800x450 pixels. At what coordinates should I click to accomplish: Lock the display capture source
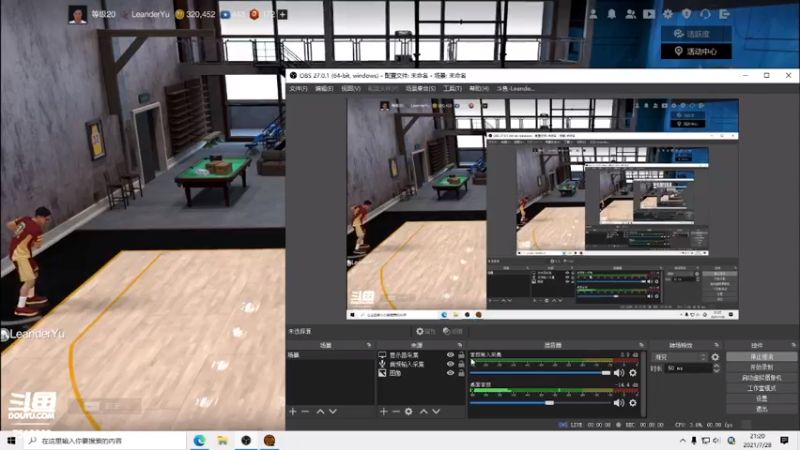click(461, 355)
